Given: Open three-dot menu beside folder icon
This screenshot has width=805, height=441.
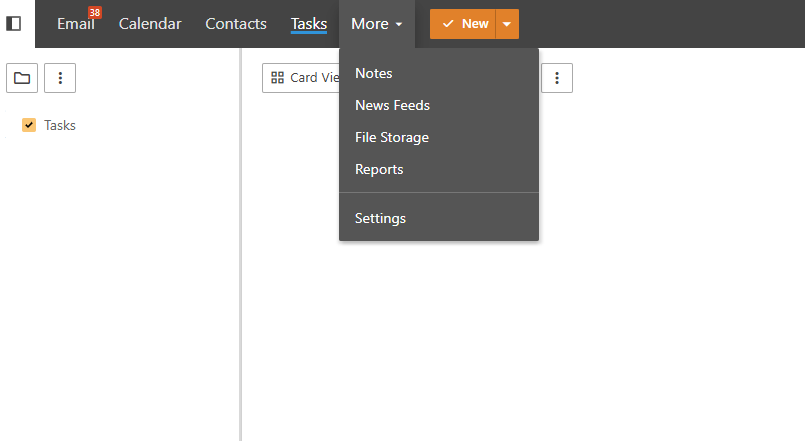Looking at the screenshot, I should [x=60, y=78].
